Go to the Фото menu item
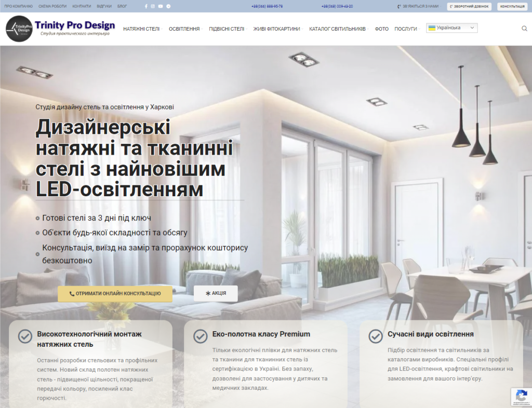Viewport: 532px width, 408px height. click(x=381, y=29)
